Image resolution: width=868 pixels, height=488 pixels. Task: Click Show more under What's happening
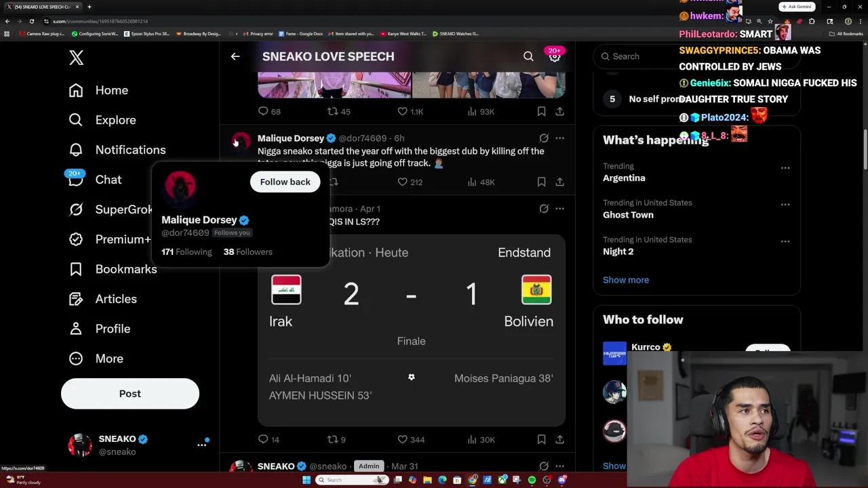point(626,280)
